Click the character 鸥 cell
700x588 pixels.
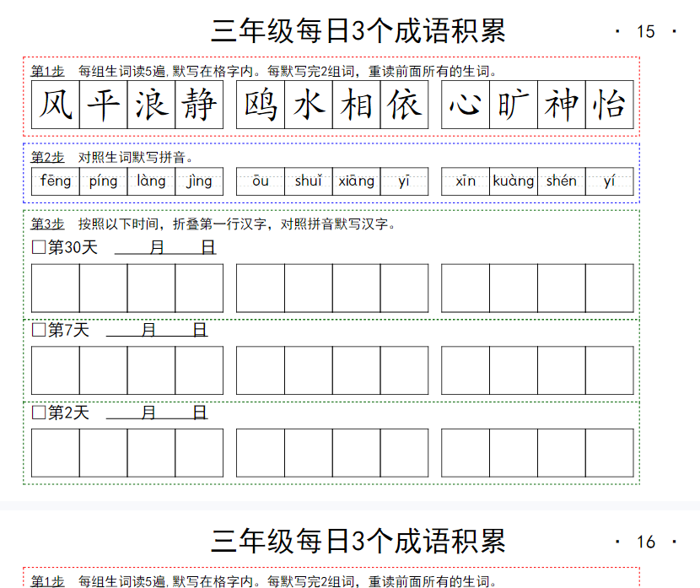pos(261,105)
